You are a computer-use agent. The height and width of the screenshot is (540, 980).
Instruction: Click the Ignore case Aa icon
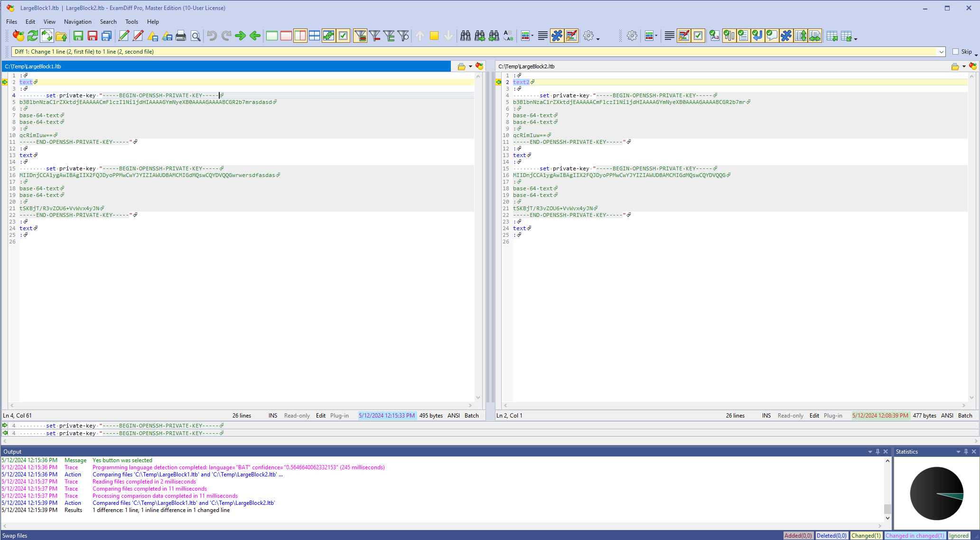click(x=715, y=36)
